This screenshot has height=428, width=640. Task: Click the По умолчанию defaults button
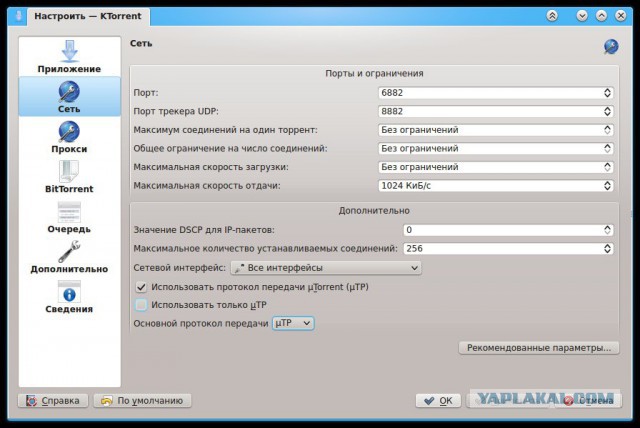coord(142,401)
